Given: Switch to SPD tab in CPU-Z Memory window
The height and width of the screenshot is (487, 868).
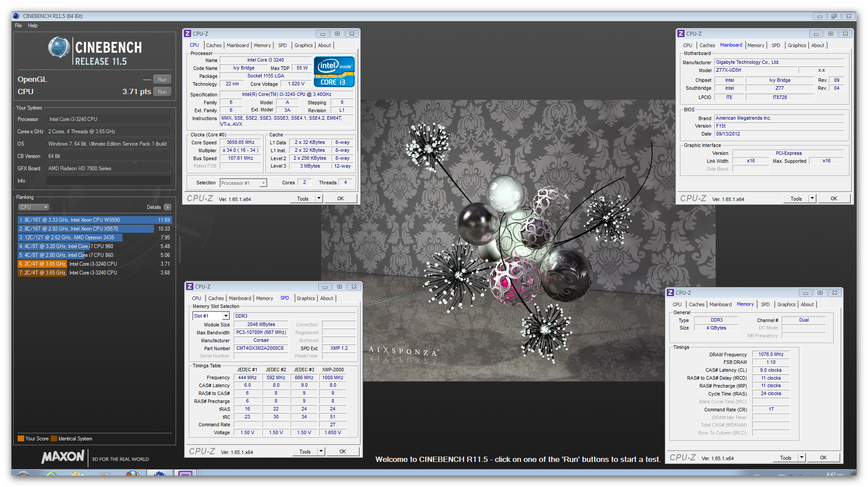Looking at the screenshot, I should point(765,304).
